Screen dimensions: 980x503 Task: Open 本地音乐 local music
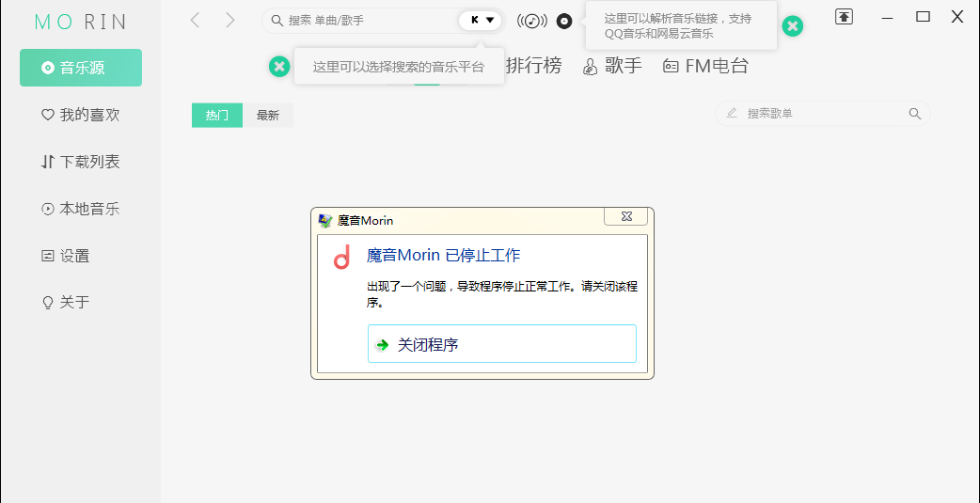pos(81,209)
